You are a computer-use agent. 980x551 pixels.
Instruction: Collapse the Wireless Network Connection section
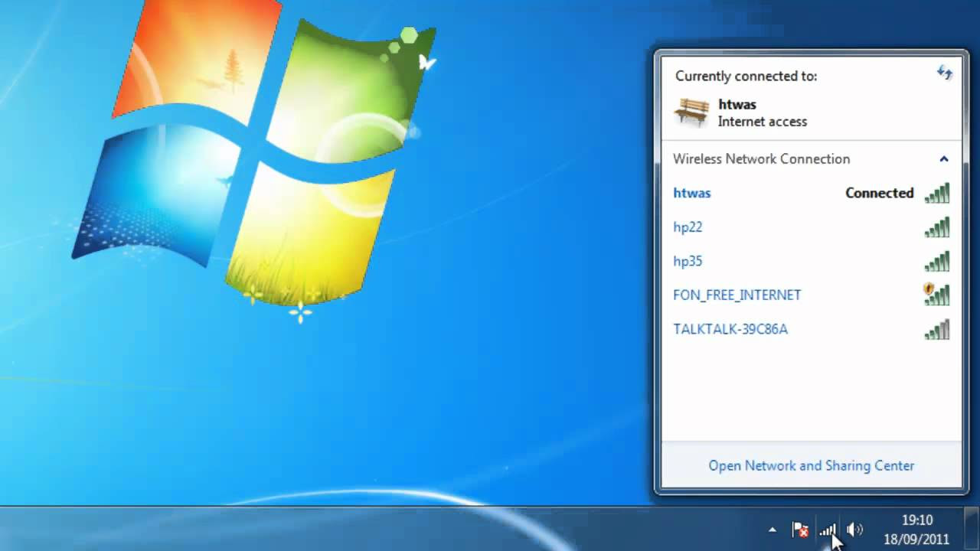[944, 159]
